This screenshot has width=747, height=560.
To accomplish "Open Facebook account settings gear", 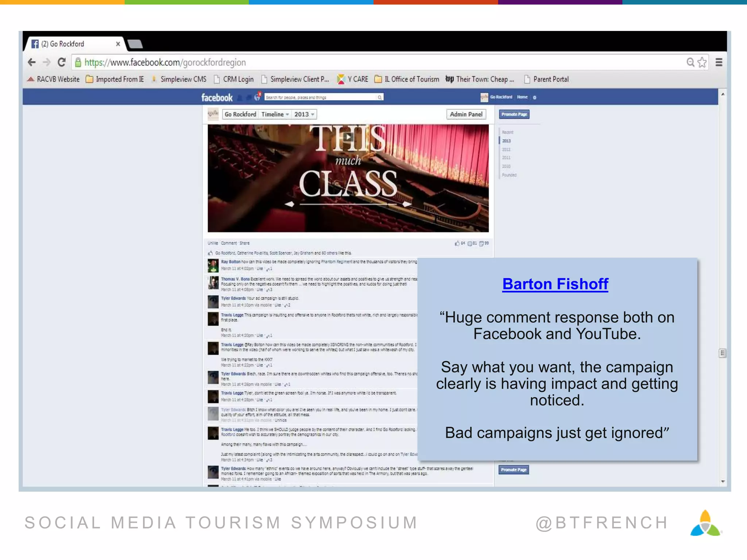I will pos(535,97).
